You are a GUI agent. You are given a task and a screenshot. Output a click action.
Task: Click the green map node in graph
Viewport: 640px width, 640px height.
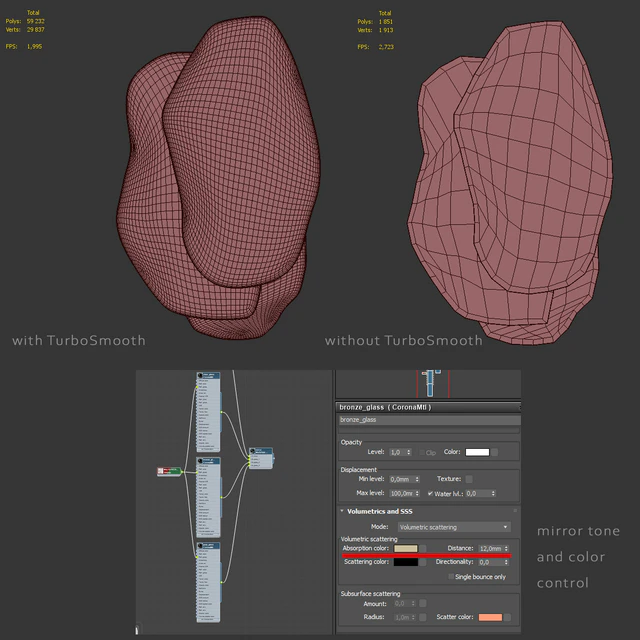pyautogui.click(x=169, y=471)
